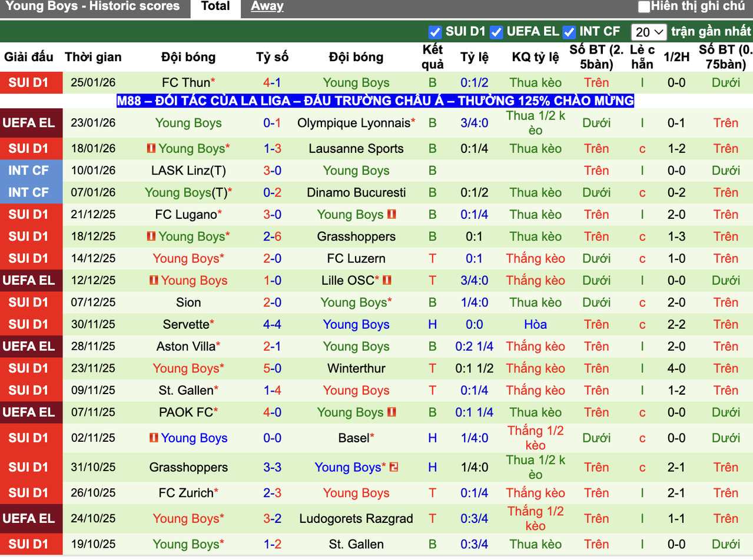Image resolution: width=753 pixels, height=560 pixels.
Task: Click card icon before Young Boys vs Basel
Action: pos(154,438)
